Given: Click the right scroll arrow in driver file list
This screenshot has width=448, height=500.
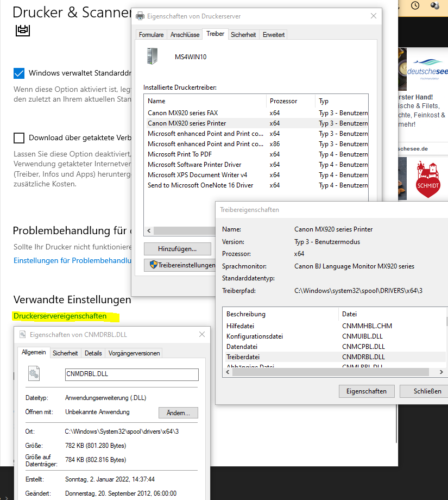Looking at the screenshot, I should pyautogui.click(x=441, y=372).
